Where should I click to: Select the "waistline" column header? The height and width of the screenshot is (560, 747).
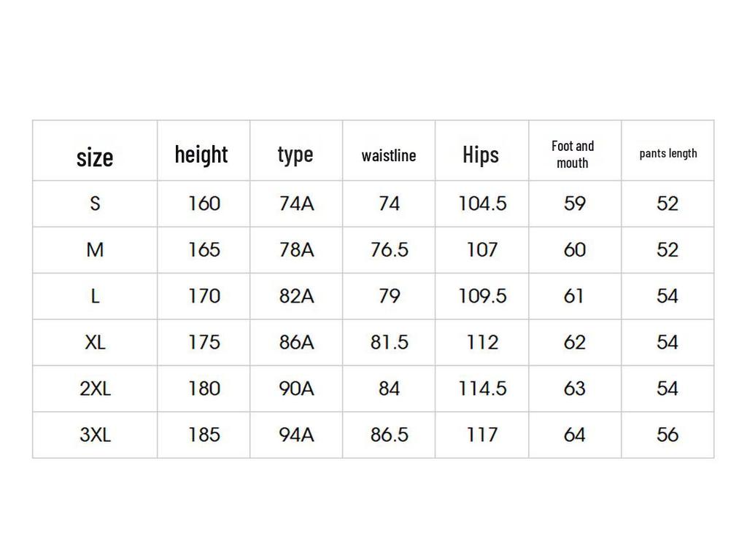pos(389,155)
